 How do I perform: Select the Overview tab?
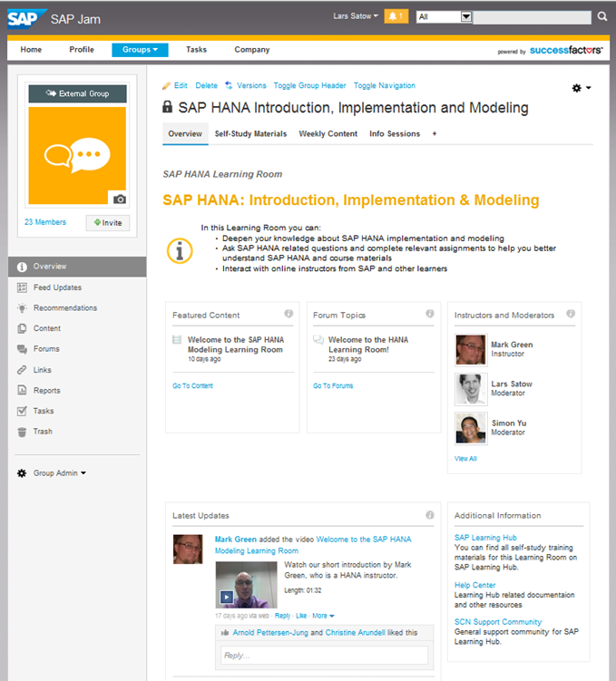[185, 134]
